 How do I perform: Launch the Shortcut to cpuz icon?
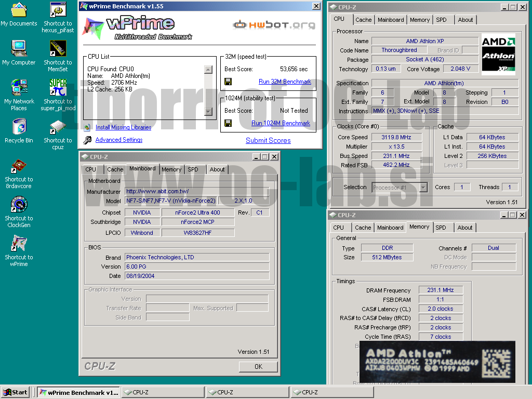[58, 135]
